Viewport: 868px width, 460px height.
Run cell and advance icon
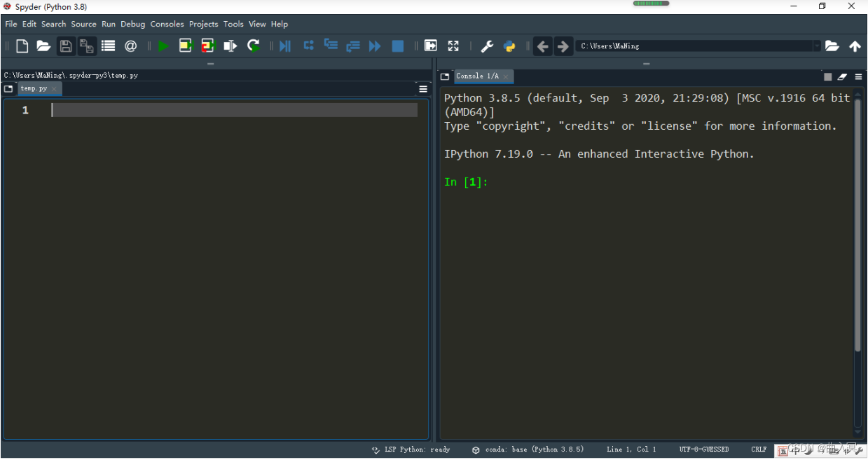click(x=208, y=46)
